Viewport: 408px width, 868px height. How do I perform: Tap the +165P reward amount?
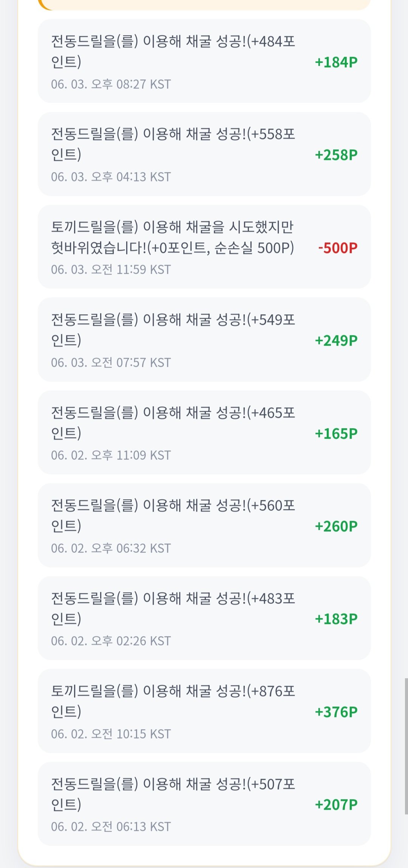pyautogui.click(x=336, y=433)
